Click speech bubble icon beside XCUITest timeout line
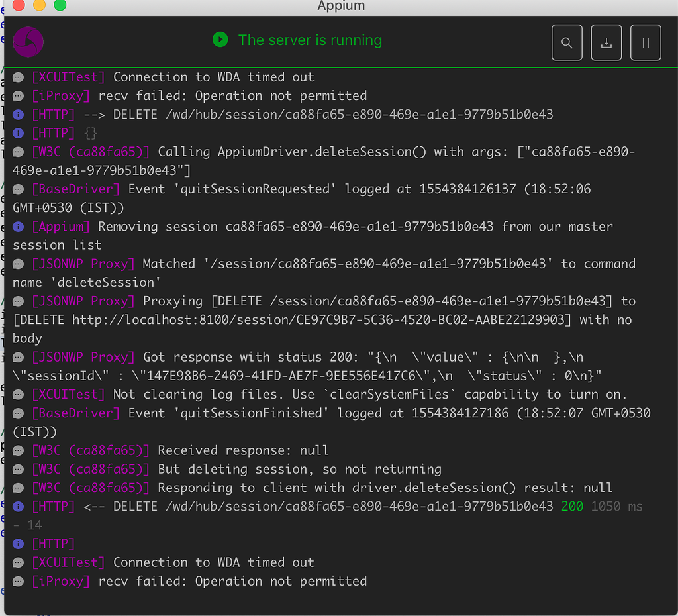678x616 pixels. click(x=18, y=77)
